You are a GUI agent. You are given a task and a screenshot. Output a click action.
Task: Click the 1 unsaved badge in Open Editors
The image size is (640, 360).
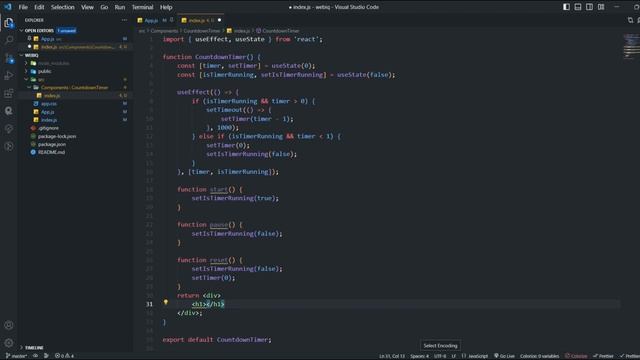[66, 31]
